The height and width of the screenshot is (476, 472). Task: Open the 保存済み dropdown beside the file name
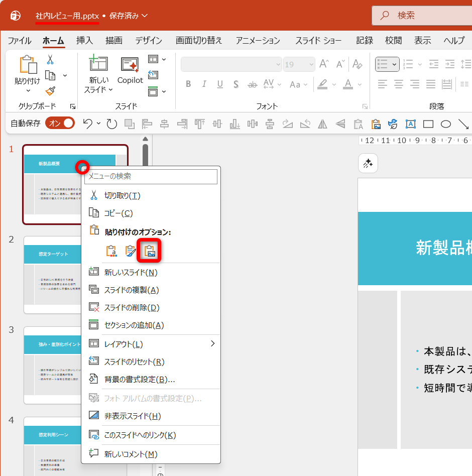[x=145, y=16]
